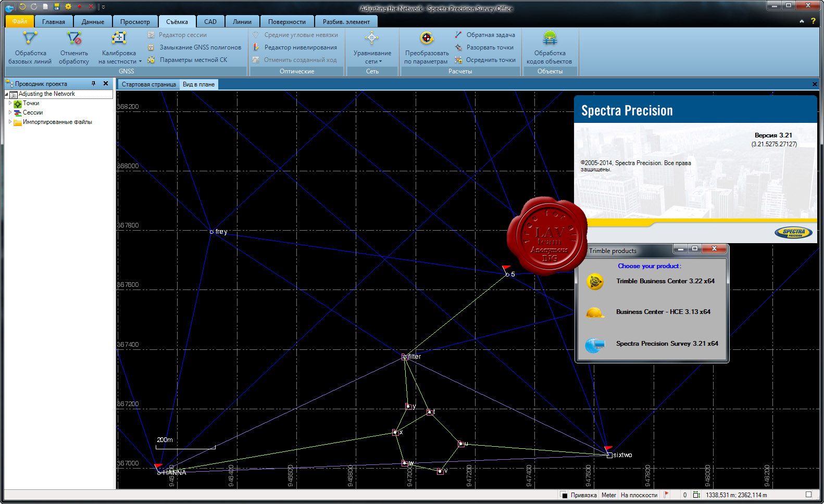Screen dimensions: 824x504
Task: Click Обратная задача command
Action: click(x=485, y=35)
